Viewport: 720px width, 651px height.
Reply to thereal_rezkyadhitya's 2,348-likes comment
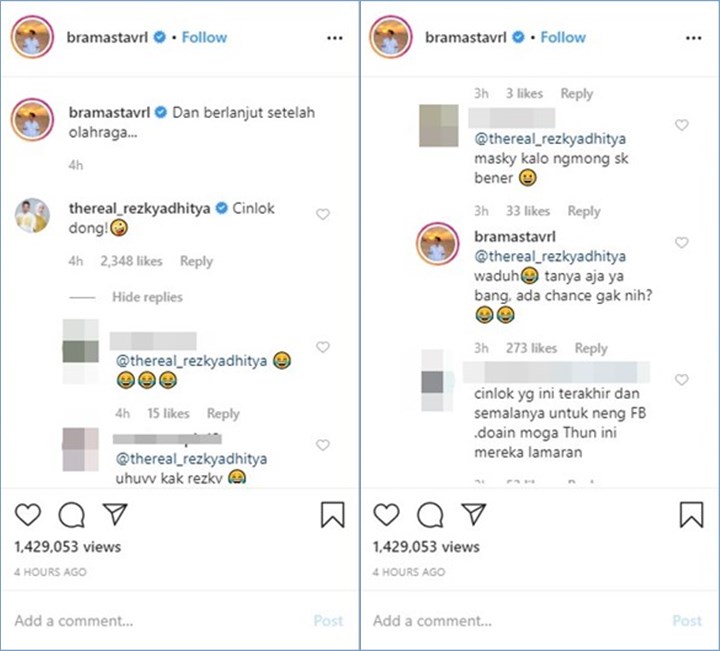196,261
